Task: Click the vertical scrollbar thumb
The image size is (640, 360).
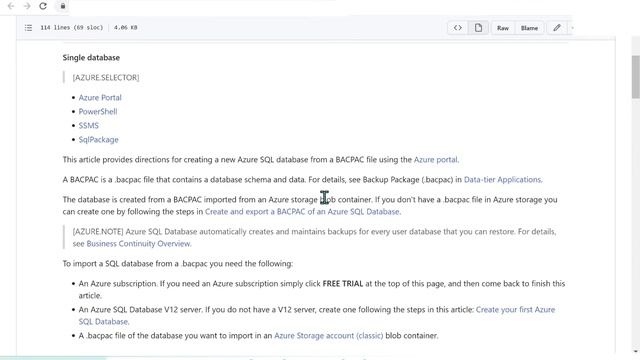Action: [x=636, y=77]
